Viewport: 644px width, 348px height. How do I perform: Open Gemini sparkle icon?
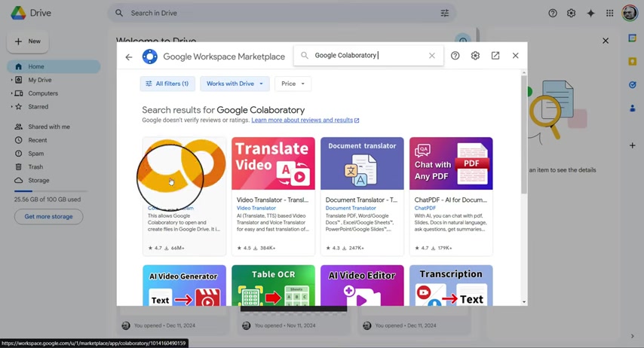pyautogui.click(x=590, y=13)
